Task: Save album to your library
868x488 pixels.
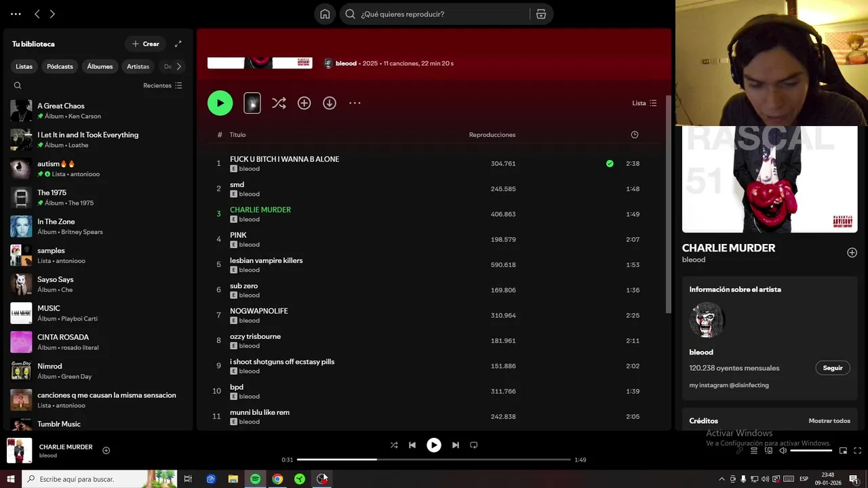Action: pyautogui.click(x=304, y=103)
